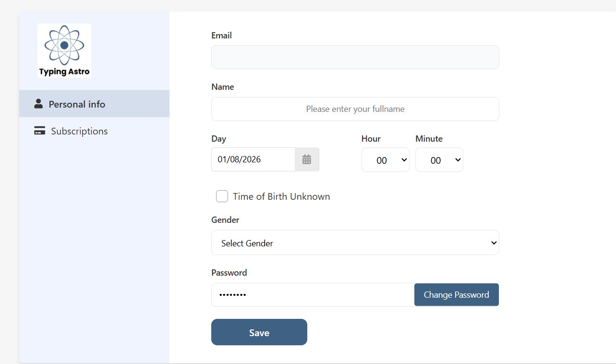Click inside the masked Password field
The image size is (616, 364).
click(x=312, y=295)
